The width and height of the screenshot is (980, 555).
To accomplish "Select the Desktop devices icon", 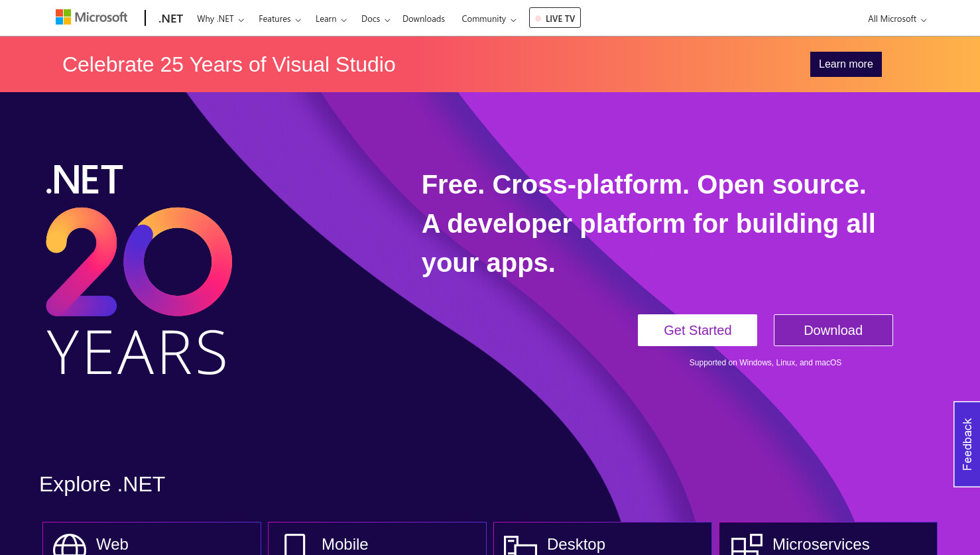I will coord(521,546).
